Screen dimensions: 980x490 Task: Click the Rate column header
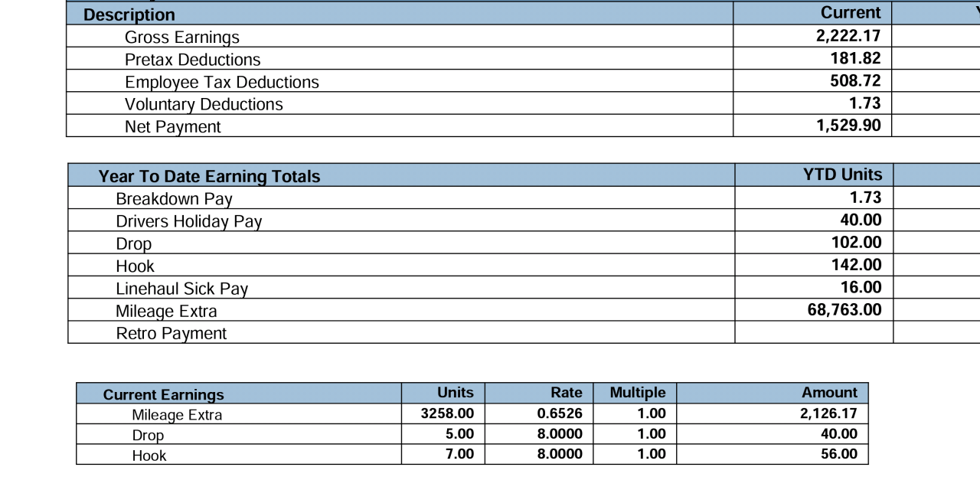tap(566, 393)
